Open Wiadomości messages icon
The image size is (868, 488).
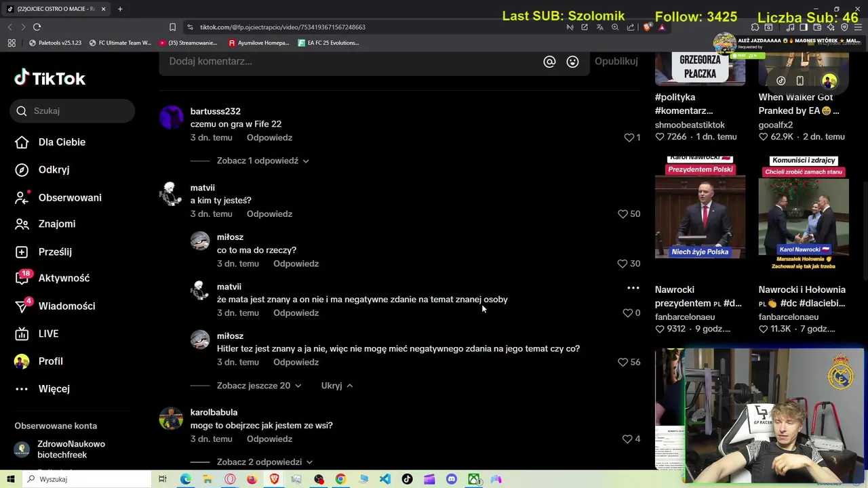(22, 306)
